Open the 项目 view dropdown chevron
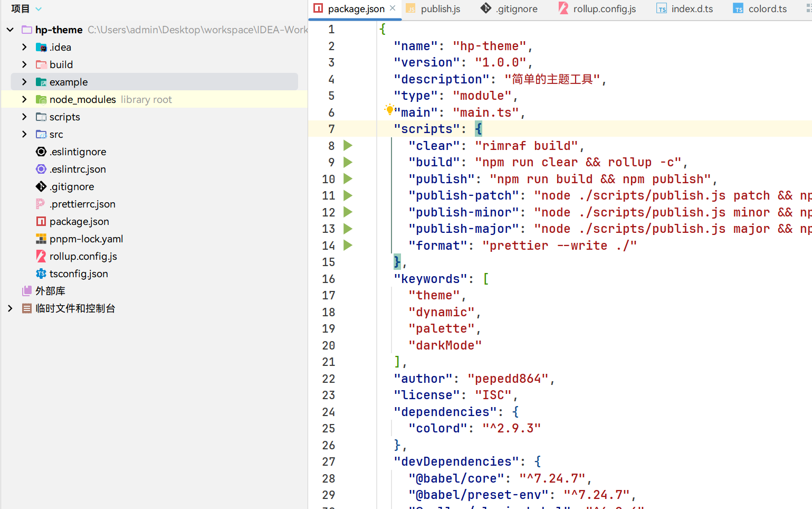 pyautogui.click(x=39, y=9)
